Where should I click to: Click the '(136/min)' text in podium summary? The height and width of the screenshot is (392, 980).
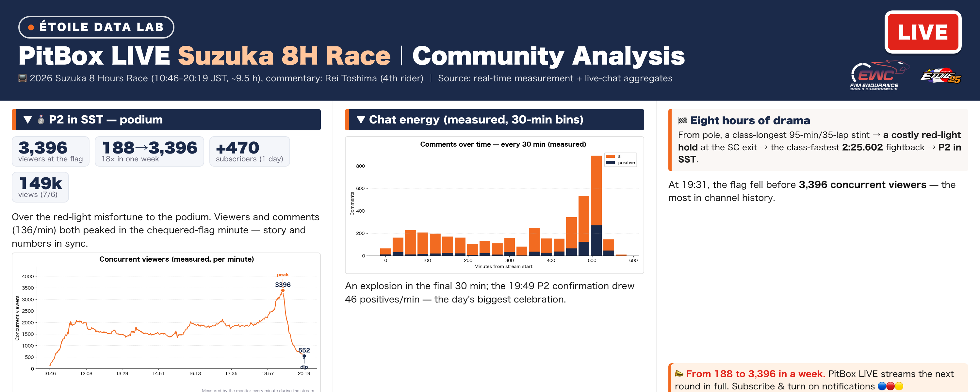pos(34,230)
